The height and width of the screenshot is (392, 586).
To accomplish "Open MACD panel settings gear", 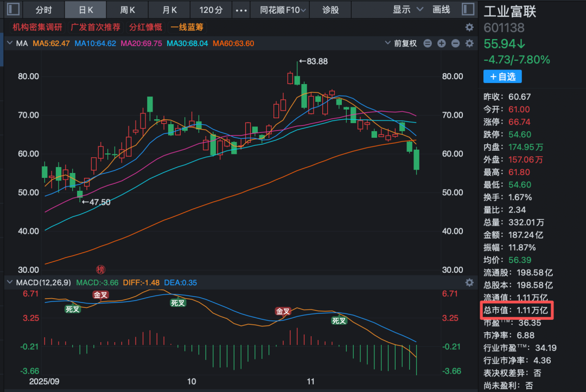I will pyautogui.click(x=469, y=282).
